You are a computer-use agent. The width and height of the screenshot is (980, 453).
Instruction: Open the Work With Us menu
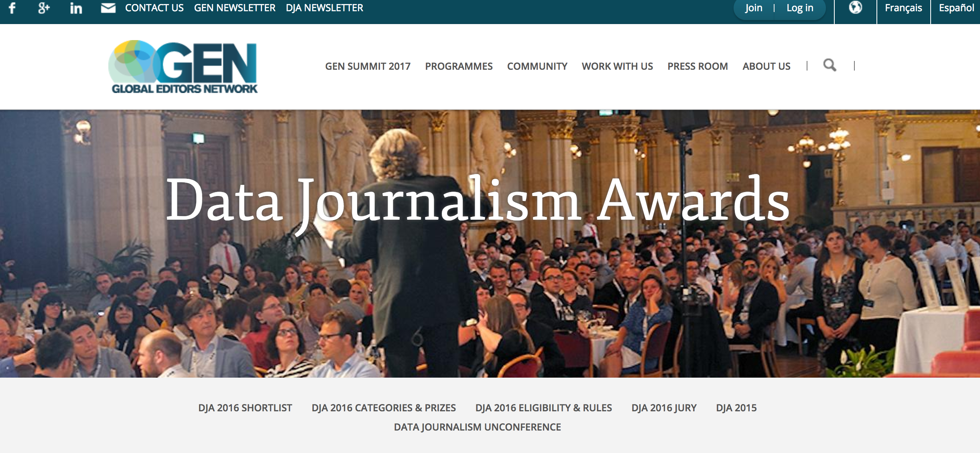pyautogui.click(x=617, y=66)
